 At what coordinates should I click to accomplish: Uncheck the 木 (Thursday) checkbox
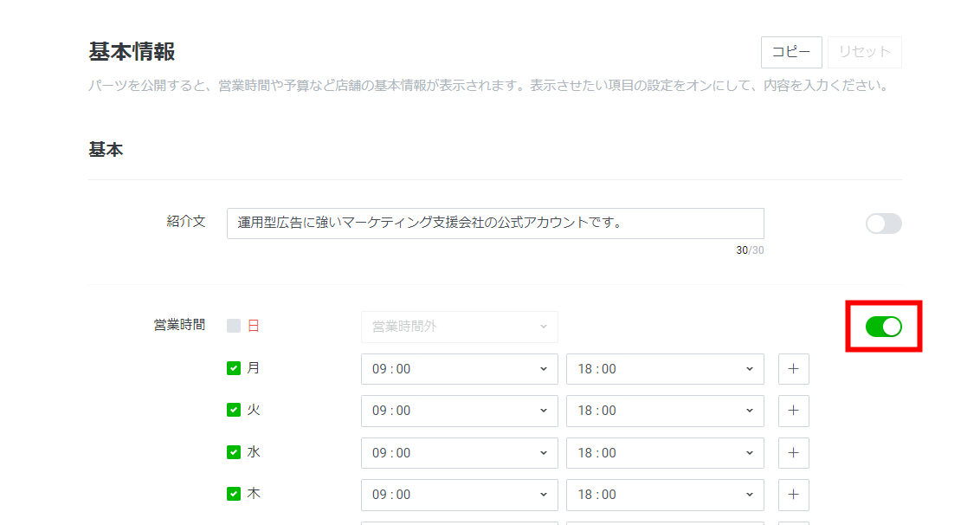[234, 493]
